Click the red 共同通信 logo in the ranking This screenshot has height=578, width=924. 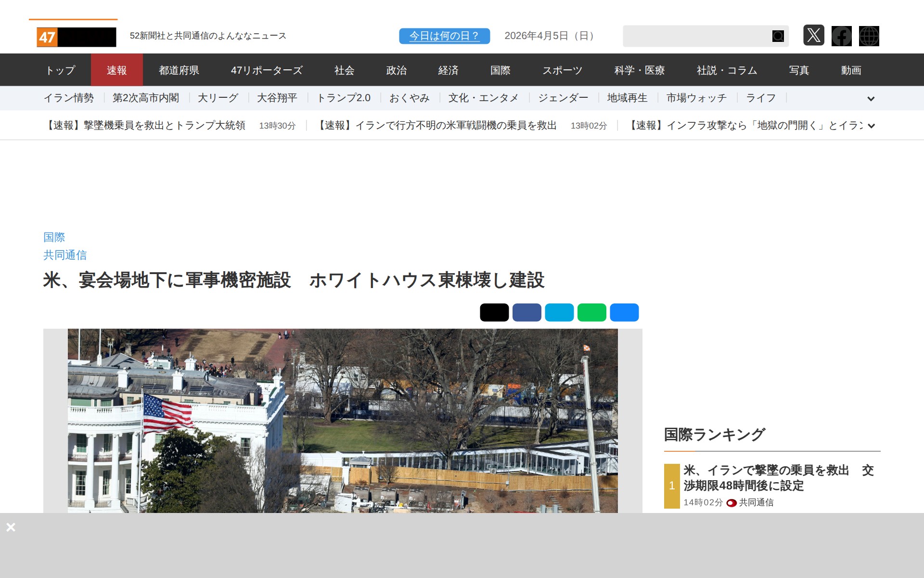point(731,502)
